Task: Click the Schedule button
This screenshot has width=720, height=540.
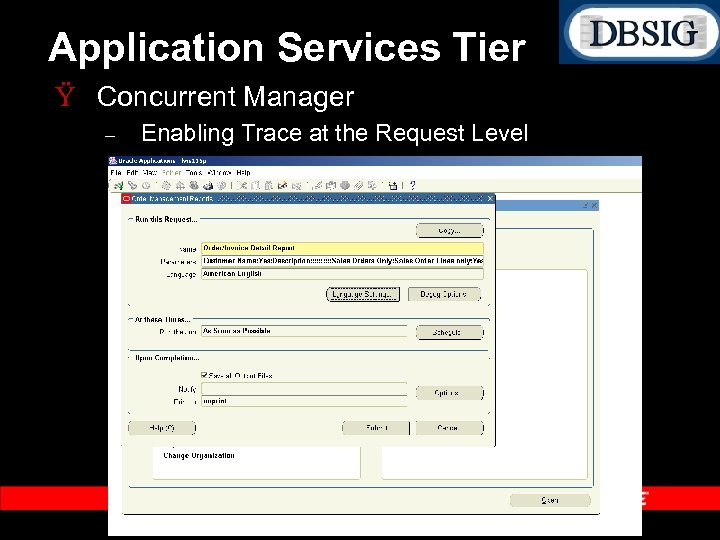Action: [x=450, y=332]
